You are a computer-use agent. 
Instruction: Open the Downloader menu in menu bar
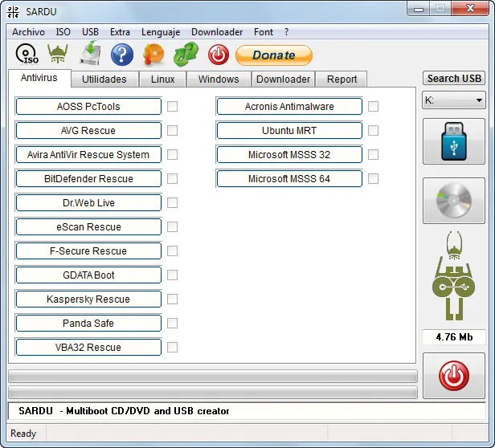click(217, 32)
